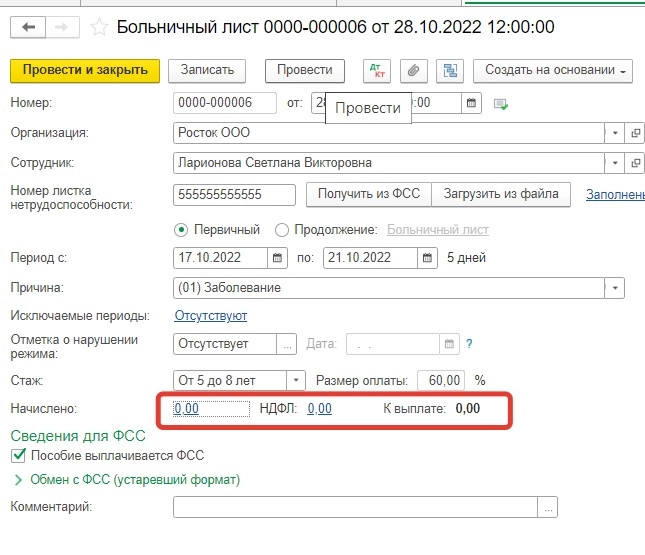This screenshot has height=555, width=645.
Task: Toggle Пособие выплачивается ФСС checkbox
Action: 17,456
